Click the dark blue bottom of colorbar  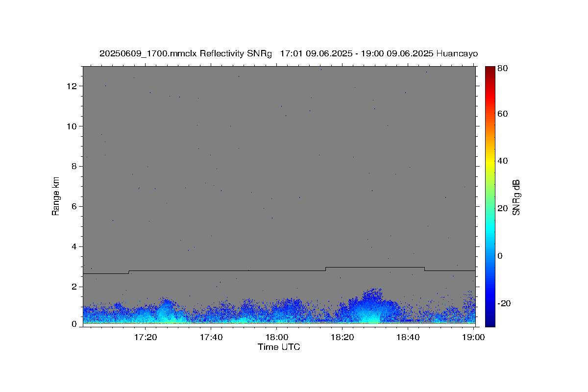[x=490, y=321]
